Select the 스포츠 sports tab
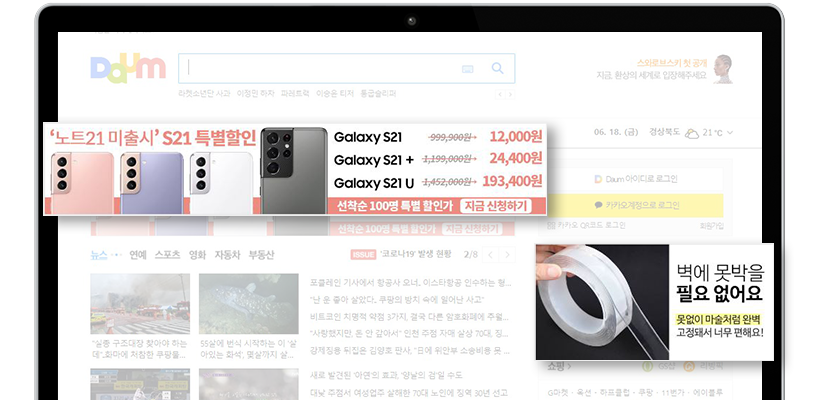Screen dimensions: 820x400 coord(167,255)
